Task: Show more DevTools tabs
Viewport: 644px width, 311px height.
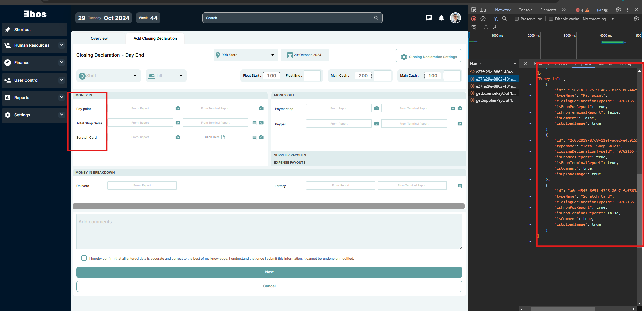Action: pyautogui.click(x=564, y=10)
